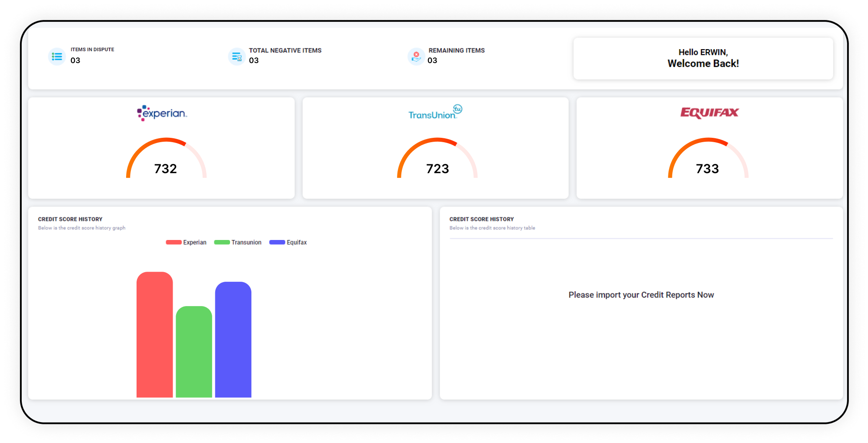Toggle the Equifax legend entry in chart
The image size is (868, 443).
pyautogui.click(x=288, y=242)
